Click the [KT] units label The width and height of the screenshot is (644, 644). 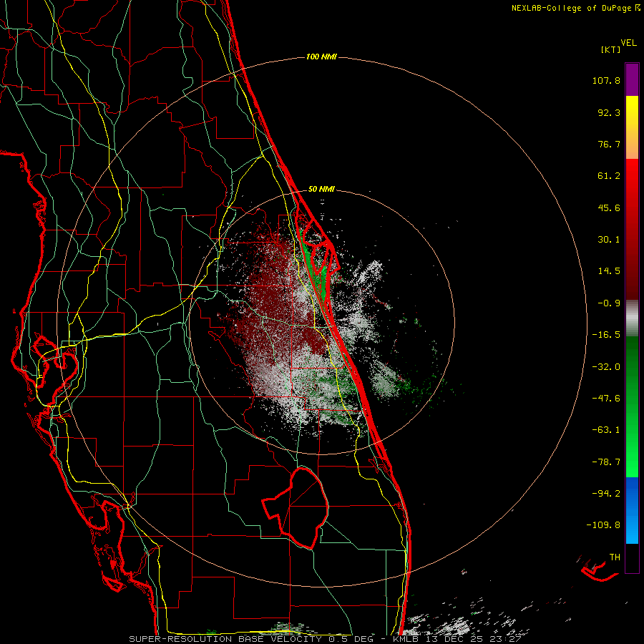coord(611,49)
